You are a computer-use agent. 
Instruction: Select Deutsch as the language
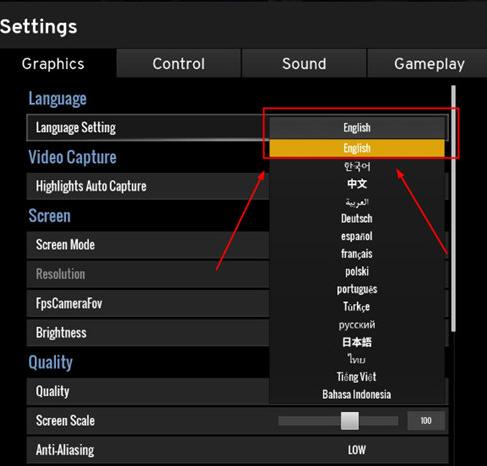pos(357,219)
